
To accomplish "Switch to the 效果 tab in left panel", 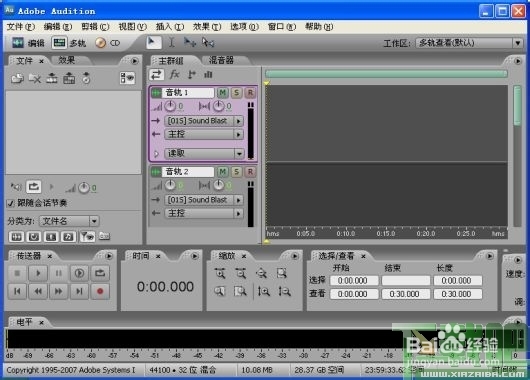I will [x=67, y=60].
